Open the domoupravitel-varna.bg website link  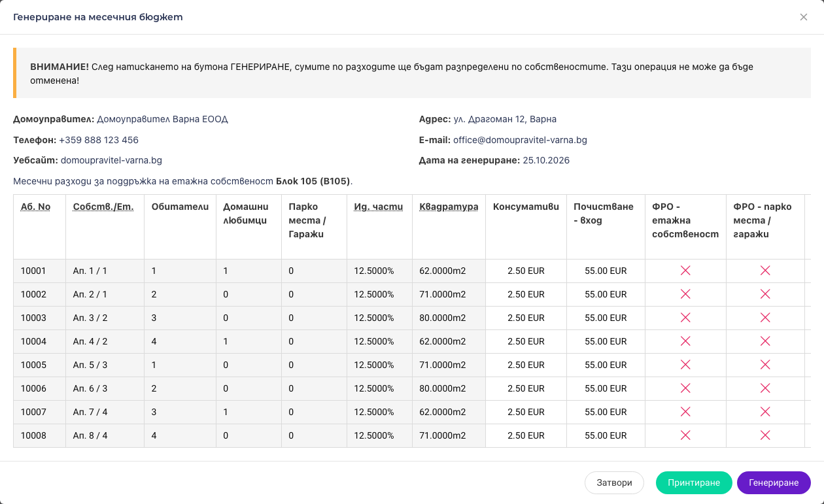click(x=111, y=160)
